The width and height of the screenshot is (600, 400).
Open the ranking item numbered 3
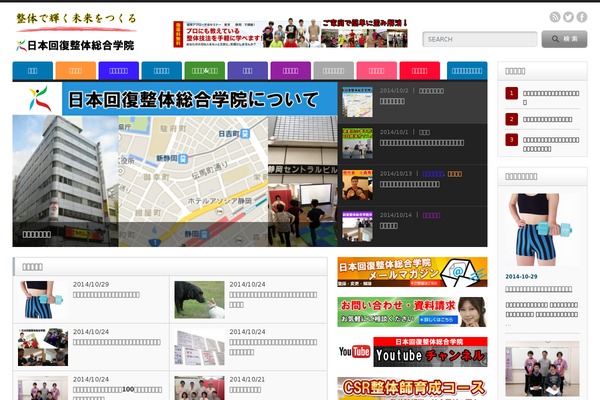pos(542,144)
